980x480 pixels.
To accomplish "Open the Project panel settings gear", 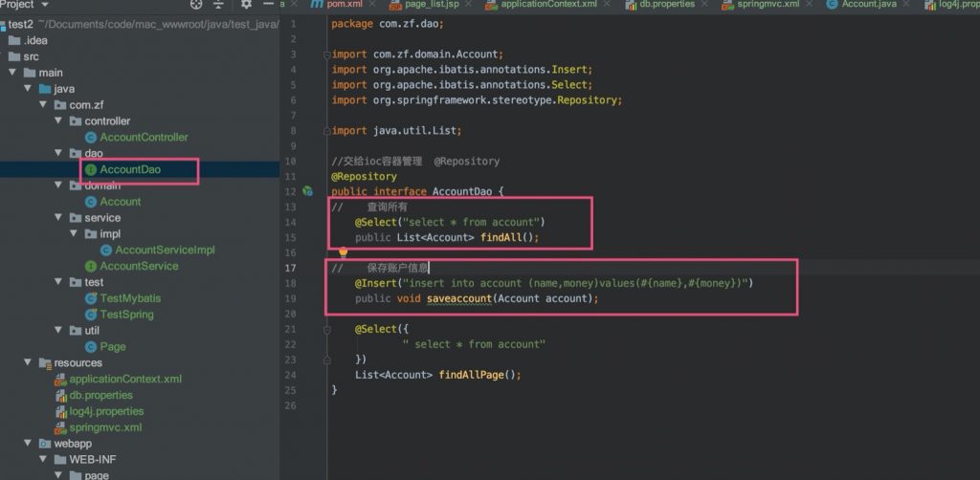I will [x=246, y=5].
